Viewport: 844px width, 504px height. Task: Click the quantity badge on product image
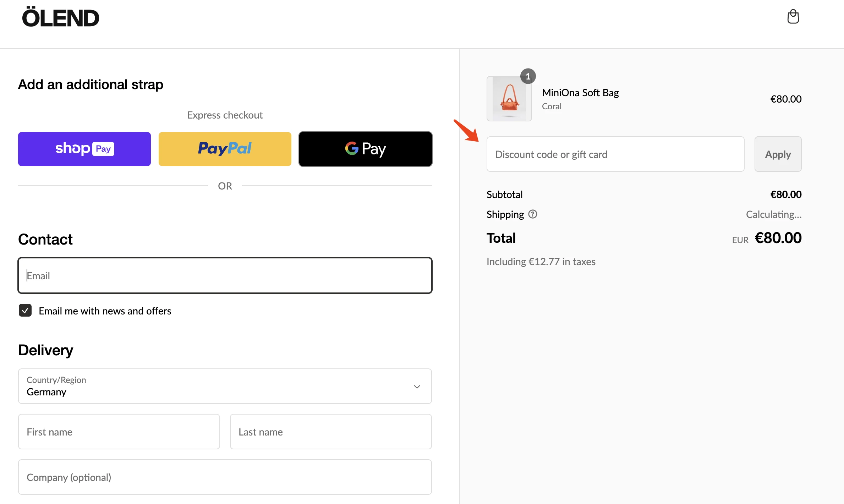[527, 76]
